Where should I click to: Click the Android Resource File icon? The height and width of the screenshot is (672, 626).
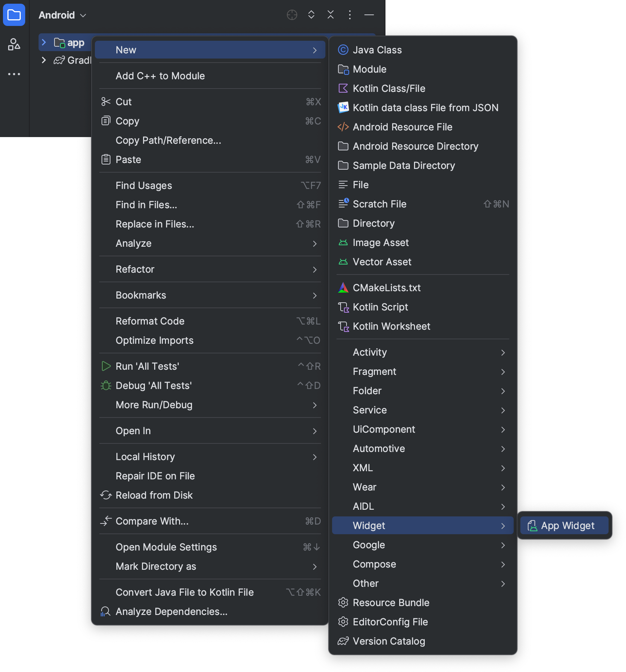343,127
